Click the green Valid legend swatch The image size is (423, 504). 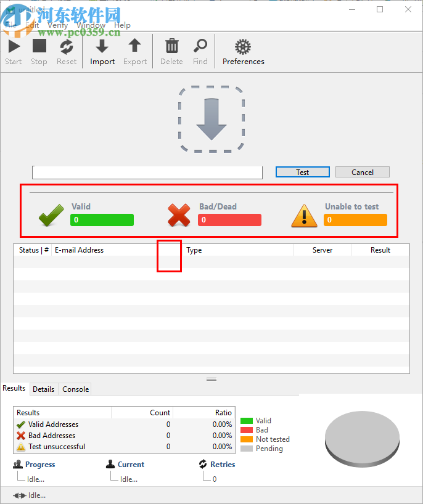(x=247, y=421)
